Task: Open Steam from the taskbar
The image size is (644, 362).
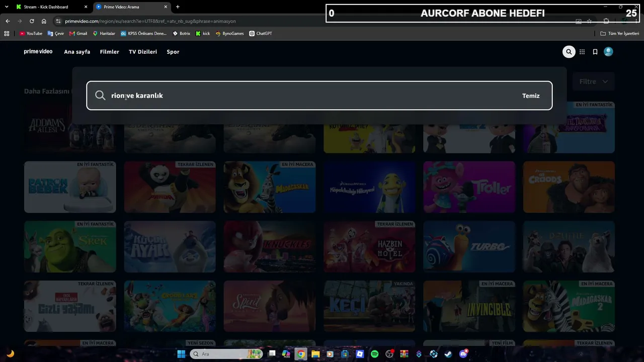Action: pos(448,354)
